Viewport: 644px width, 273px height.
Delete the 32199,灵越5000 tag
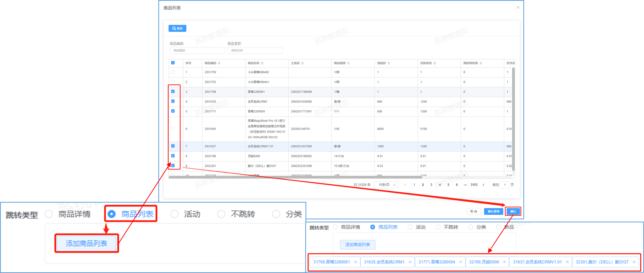(x=504, y=262)
